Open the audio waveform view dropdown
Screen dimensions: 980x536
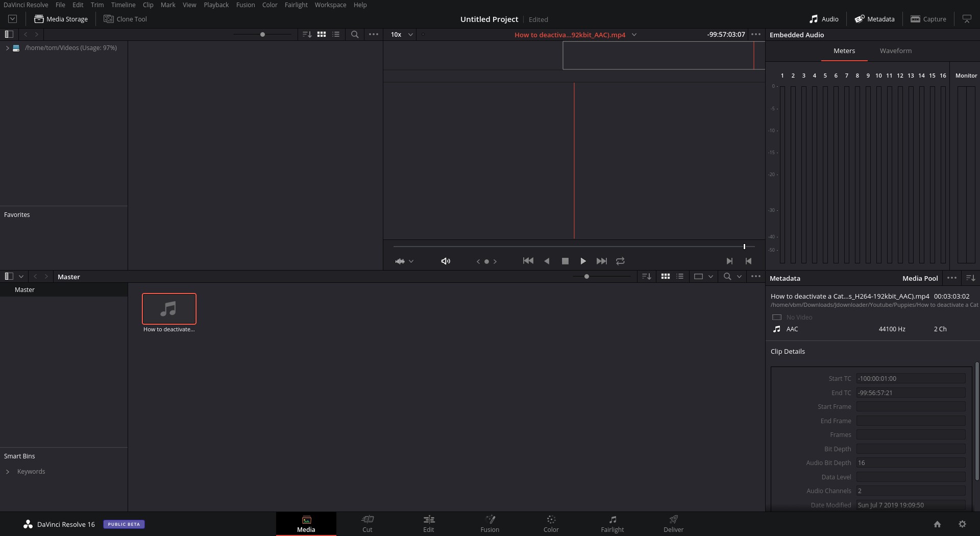411,261
